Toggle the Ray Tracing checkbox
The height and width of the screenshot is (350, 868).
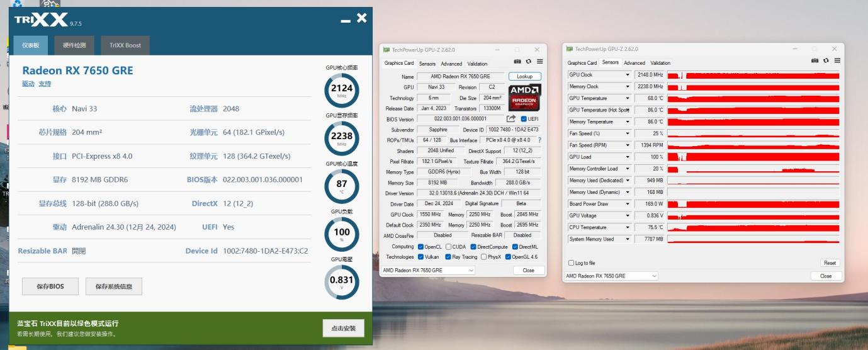pos(448,257)
